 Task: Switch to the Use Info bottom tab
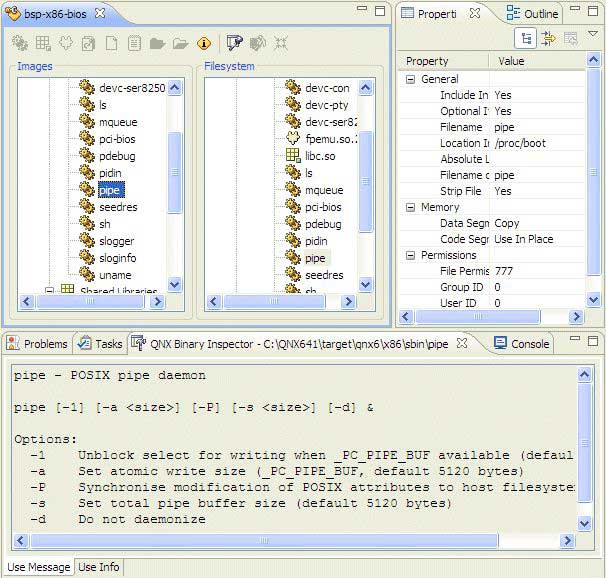tap(98, 567)
